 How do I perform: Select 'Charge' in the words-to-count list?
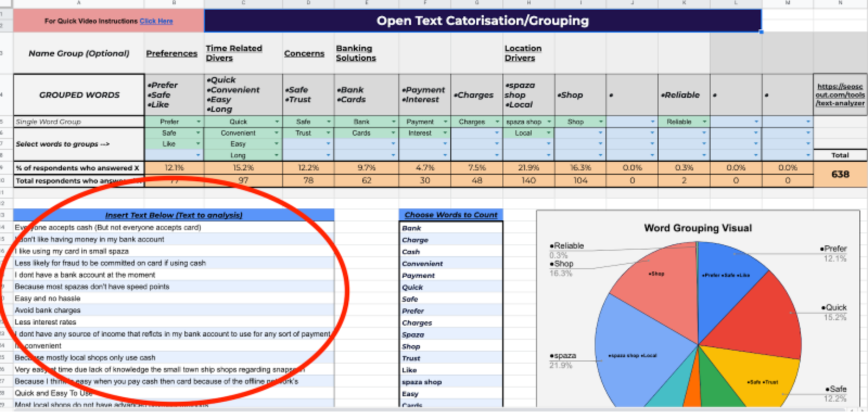[451, 240]
